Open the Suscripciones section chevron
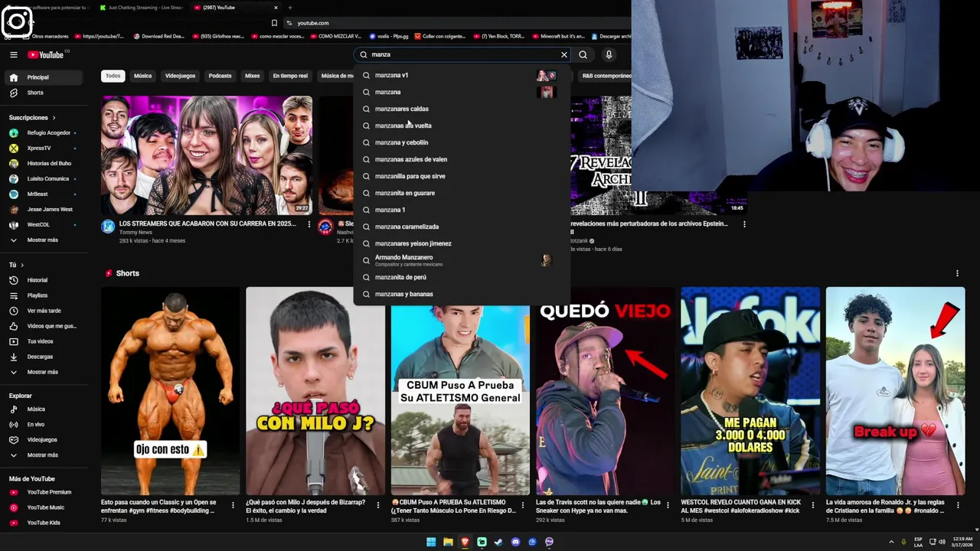980x551 pixels. click(54, 118)
